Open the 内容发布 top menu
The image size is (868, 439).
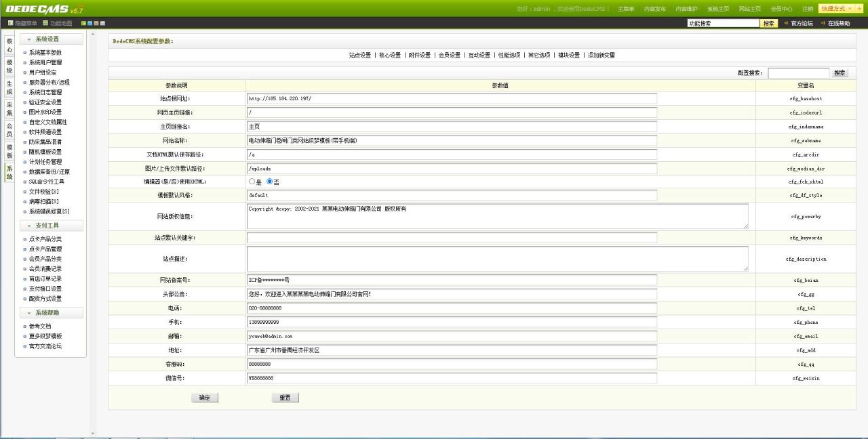[655, 9]
